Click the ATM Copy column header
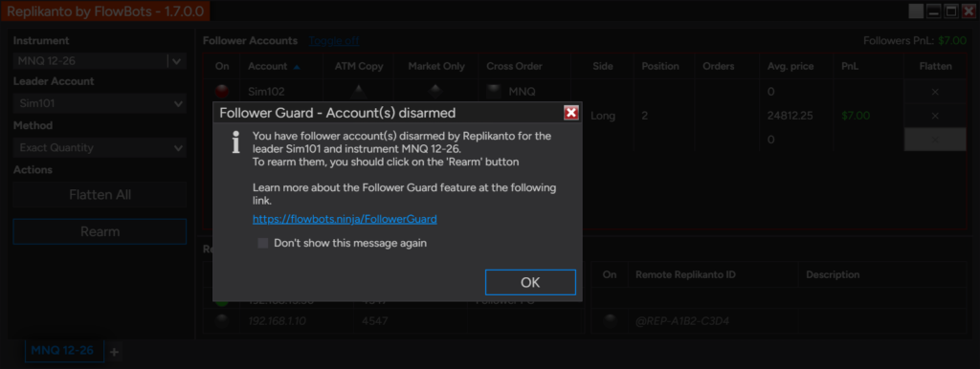This screenshot has width=980, height=369. point(359,66)
